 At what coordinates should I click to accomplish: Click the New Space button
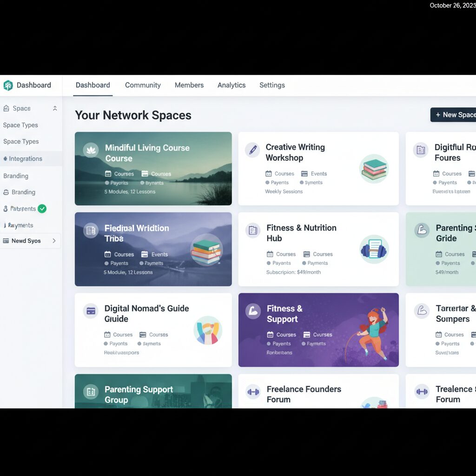pos(455,115)
